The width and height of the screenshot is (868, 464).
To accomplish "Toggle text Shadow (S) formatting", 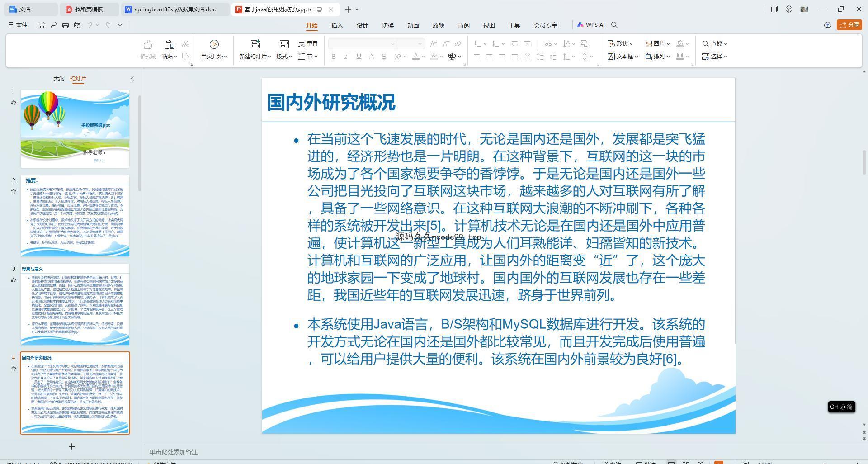I will (x=384, y=57).
